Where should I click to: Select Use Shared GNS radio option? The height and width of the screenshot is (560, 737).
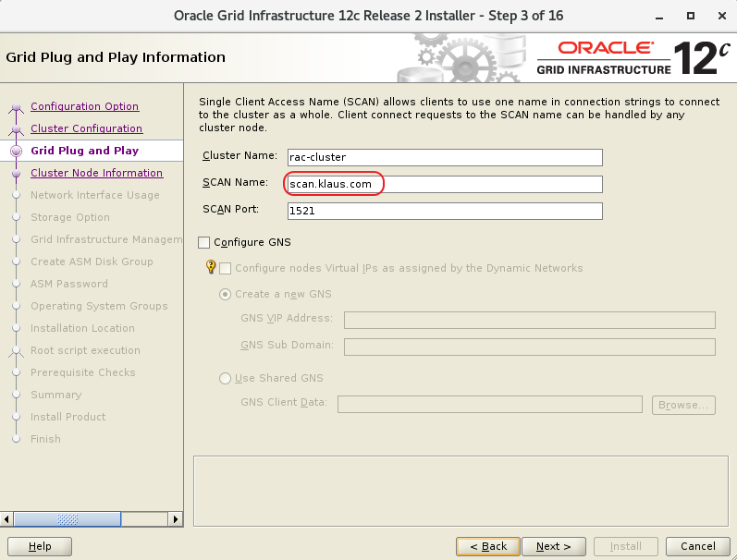[226, 378]
